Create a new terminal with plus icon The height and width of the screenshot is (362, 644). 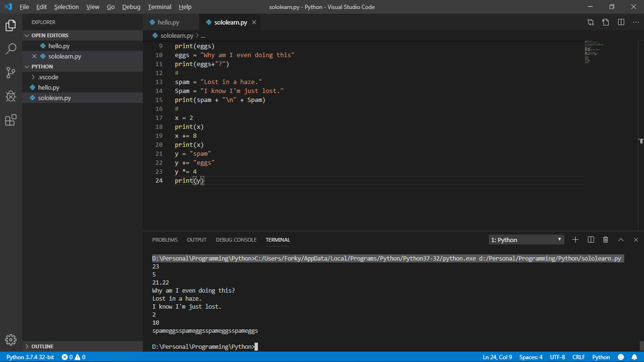pyautogui.click(x=575, y=240)
